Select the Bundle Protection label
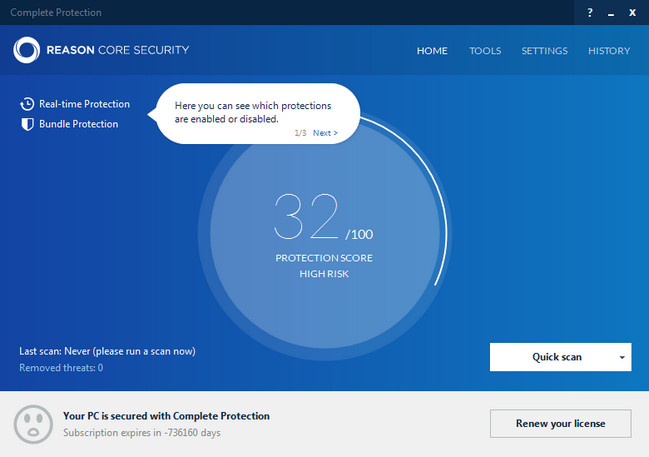 click(x=78, y=124)
